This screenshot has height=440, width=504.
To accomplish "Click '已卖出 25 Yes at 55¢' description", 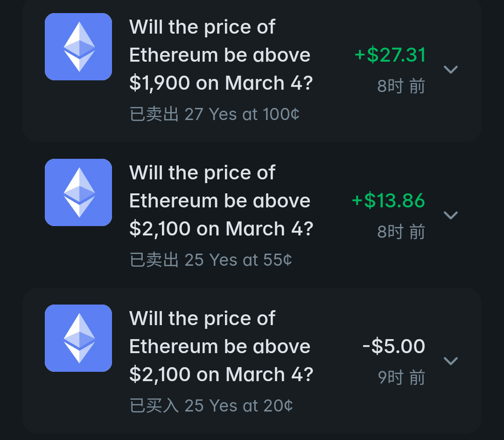I will click(211, 260).
